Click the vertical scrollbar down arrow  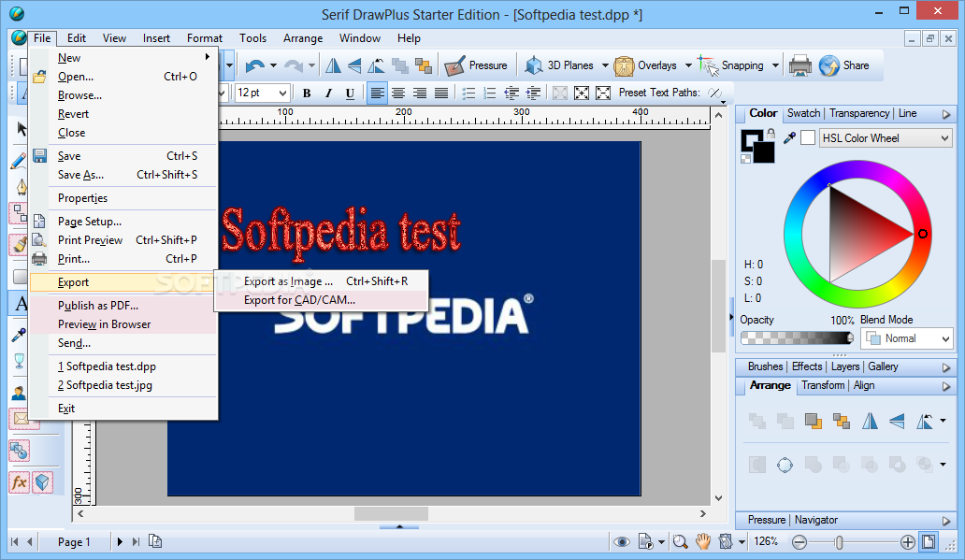coord(718,498)
